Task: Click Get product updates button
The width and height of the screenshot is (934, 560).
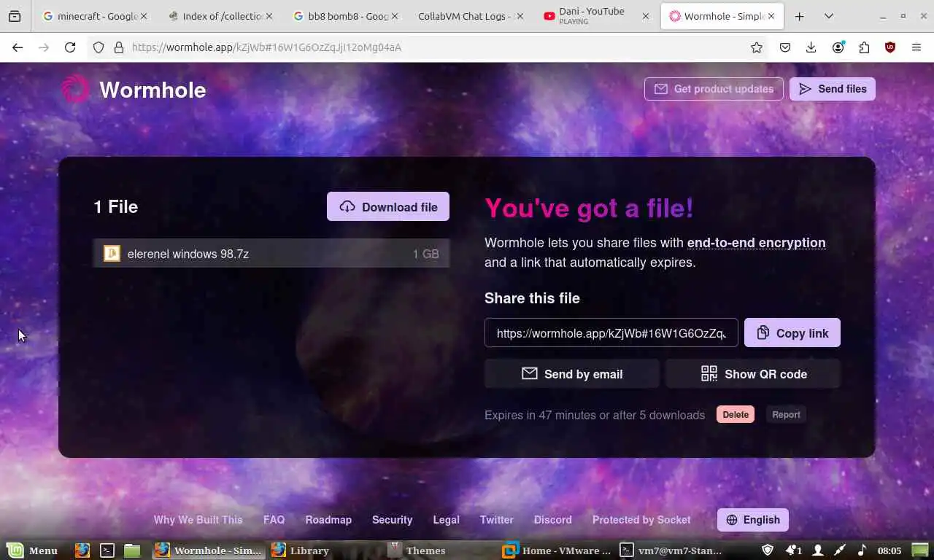Action: pos(714,89)
